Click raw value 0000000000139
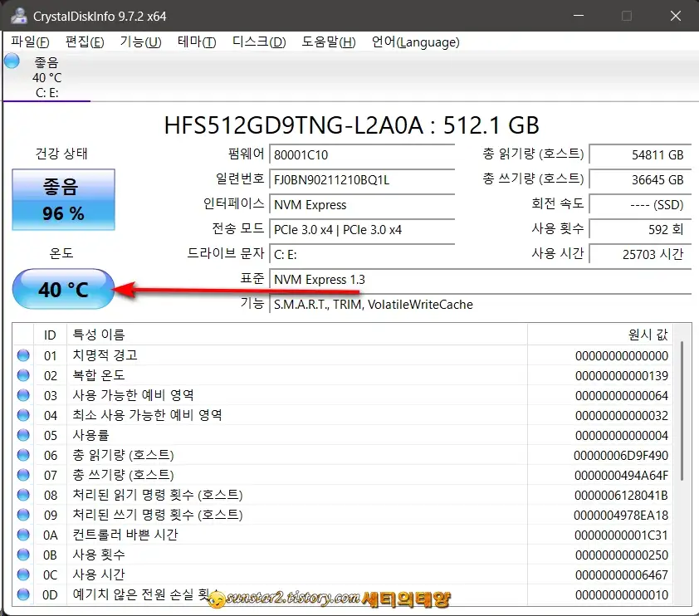Image resolution: width=699 pixels, height=616 pixels. pyautogui.click(x=622, y=376)
